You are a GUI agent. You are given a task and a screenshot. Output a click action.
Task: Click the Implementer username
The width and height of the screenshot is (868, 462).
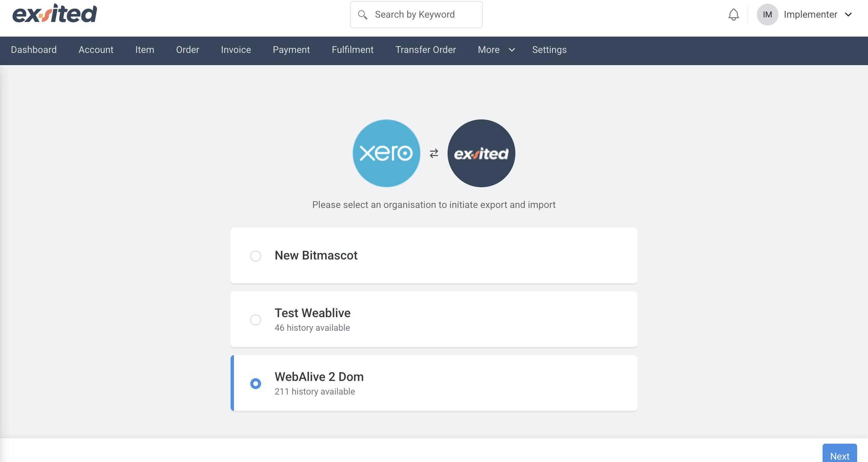[810, 15]
